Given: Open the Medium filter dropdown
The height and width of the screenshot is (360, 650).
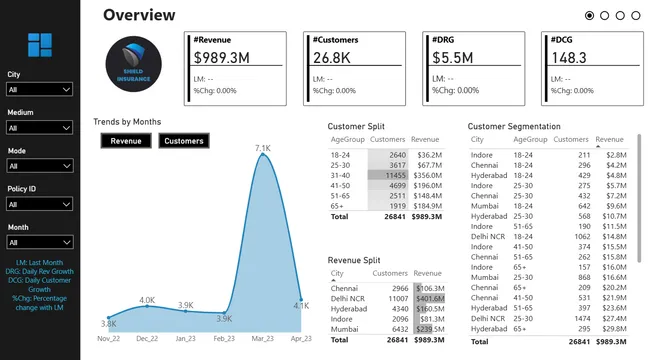Looking at the screenshot, I should [39, 128].
